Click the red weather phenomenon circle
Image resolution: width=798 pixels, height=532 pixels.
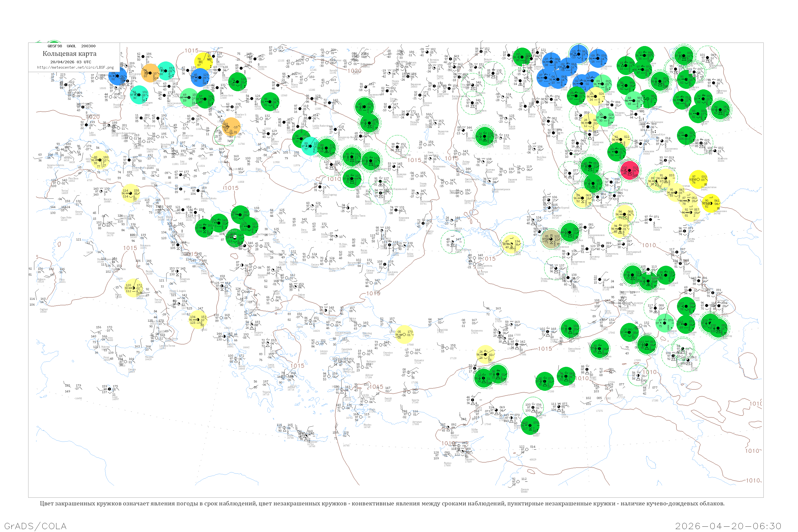629,170
